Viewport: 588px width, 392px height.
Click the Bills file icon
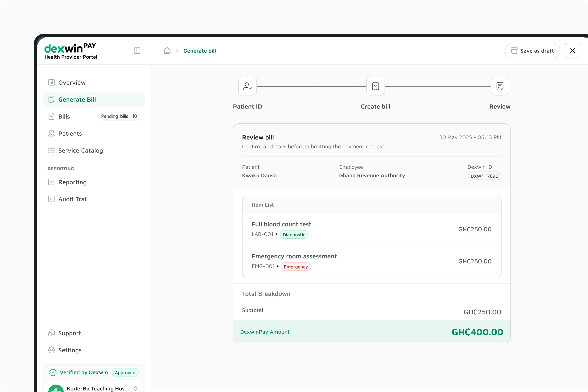coord(51,116)
